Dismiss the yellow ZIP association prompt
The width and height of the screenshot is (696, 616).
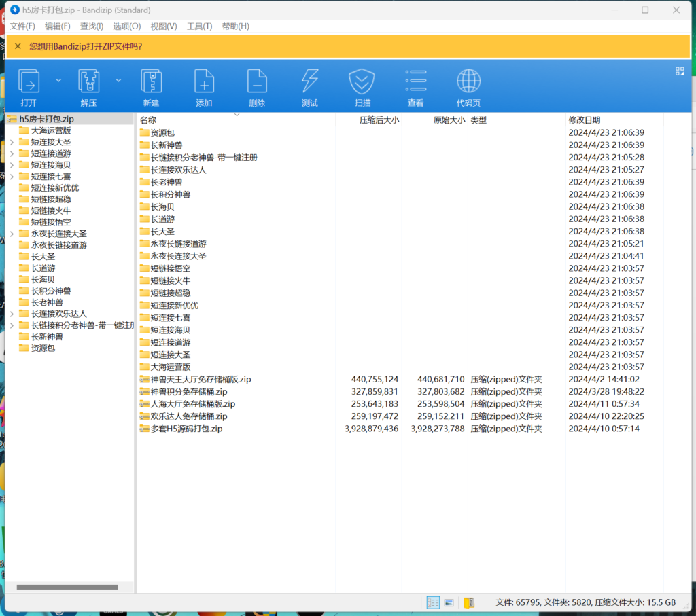click(x=18, y=46)
